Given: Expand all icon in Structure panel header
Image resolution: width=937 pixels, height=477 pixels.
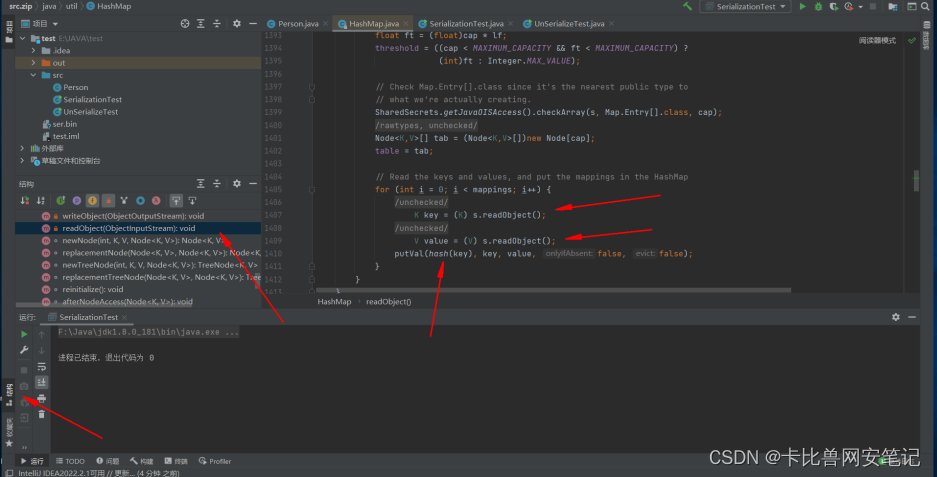Looking at the screenshot, I should pos(201,184).
